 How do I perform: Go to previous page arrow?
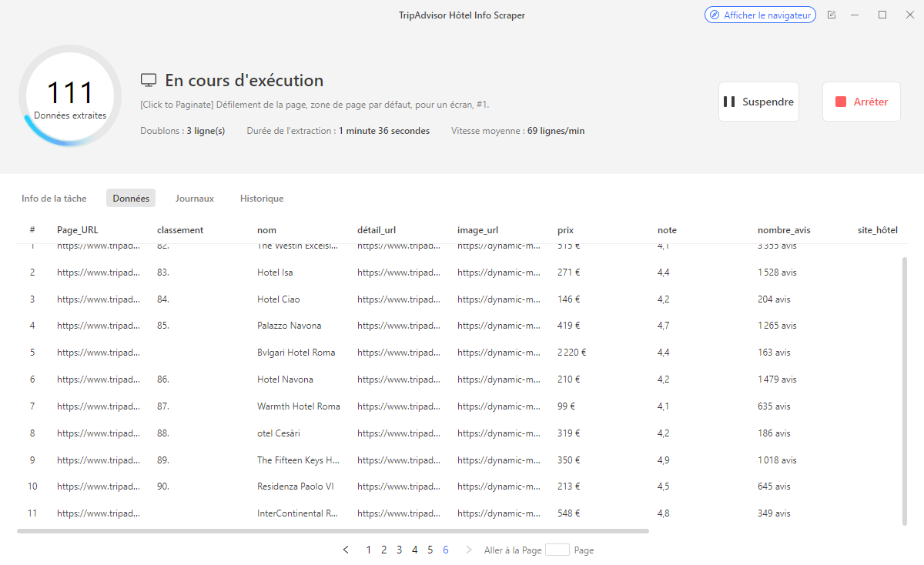tap(346, 550)
